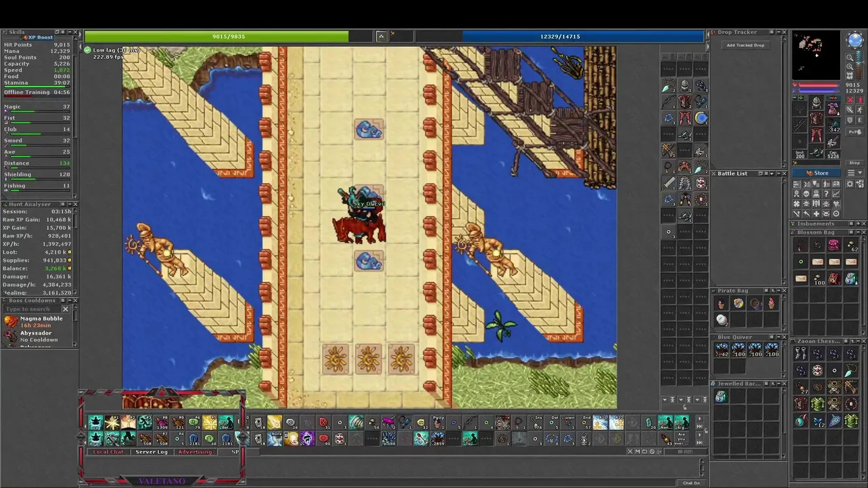The width and height of the screenshot is (868, 488).
Task: Select red backpack in Blossom Bag
Action: coord(834,279)
